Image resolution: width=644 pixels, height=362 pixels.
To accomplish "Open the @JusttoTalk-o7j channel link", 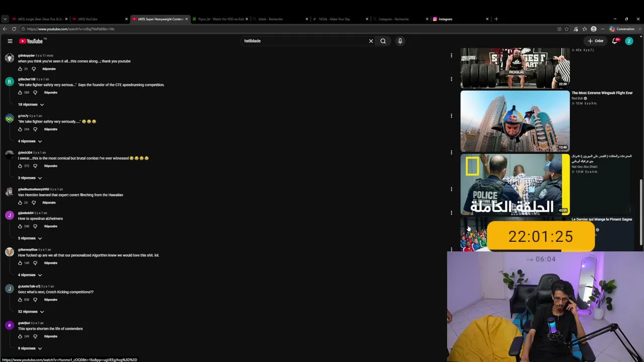I will click(29, 287).
